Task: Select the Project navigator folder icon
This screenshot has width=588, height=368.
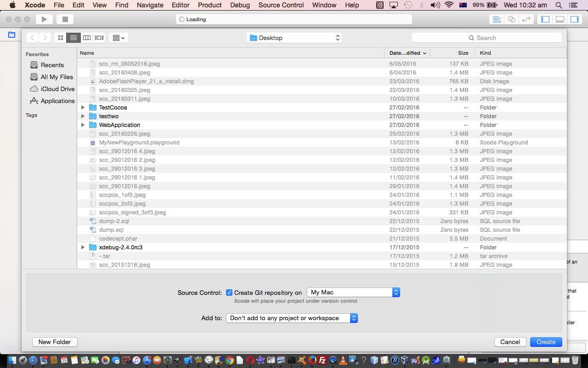Action: pos(12,35)
